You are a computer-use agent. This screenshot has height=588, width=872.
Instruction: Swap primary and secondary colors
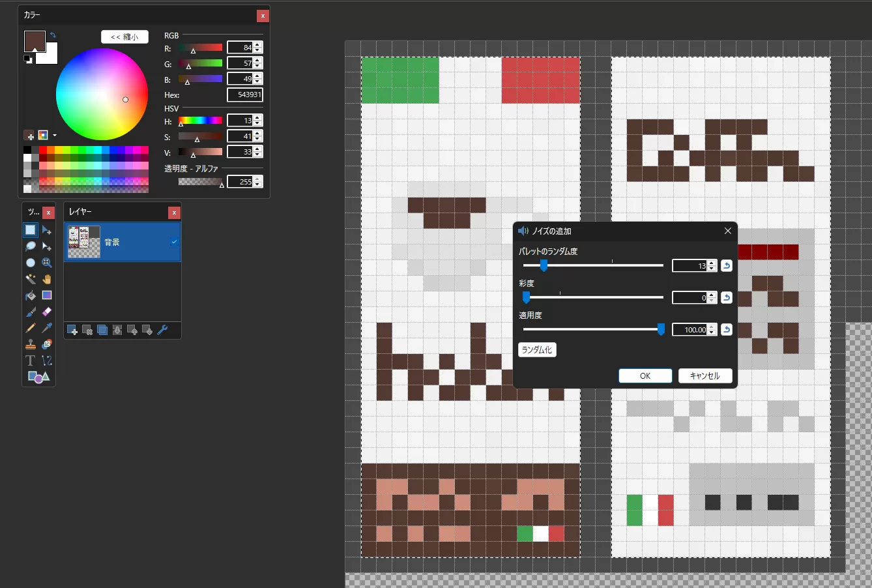(x=53, y=35)
